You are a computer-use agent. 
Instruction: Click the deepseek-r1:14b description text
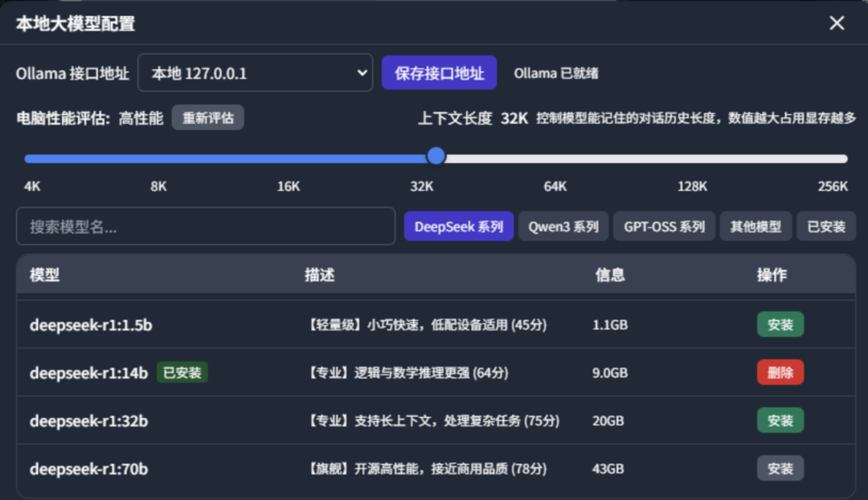(x=407, y=373)
